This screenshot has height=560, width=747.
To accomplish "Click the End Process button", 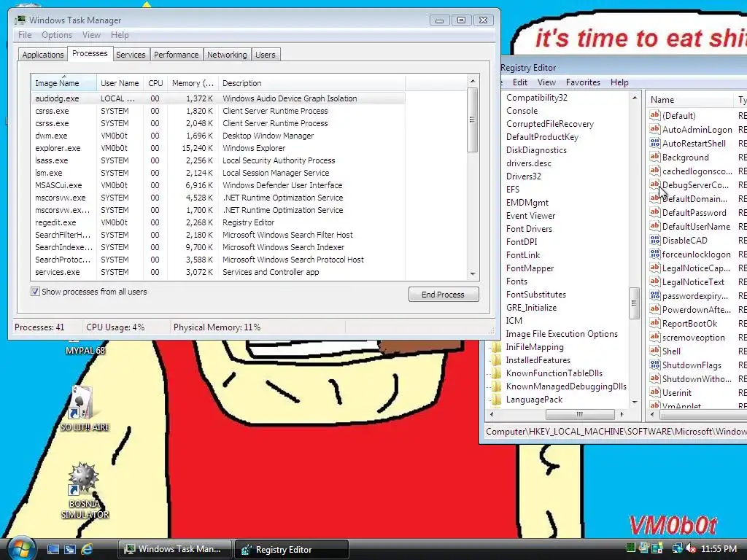I will tap(443, 295).
